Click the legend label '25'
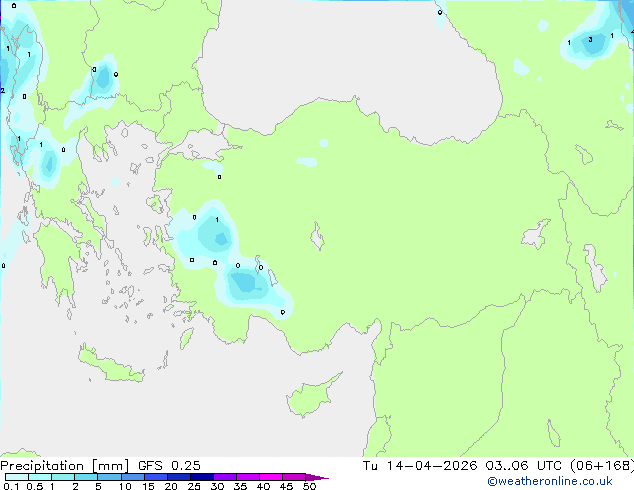Image resolution: width=634 pixels, height=490 pixels. 194,486
